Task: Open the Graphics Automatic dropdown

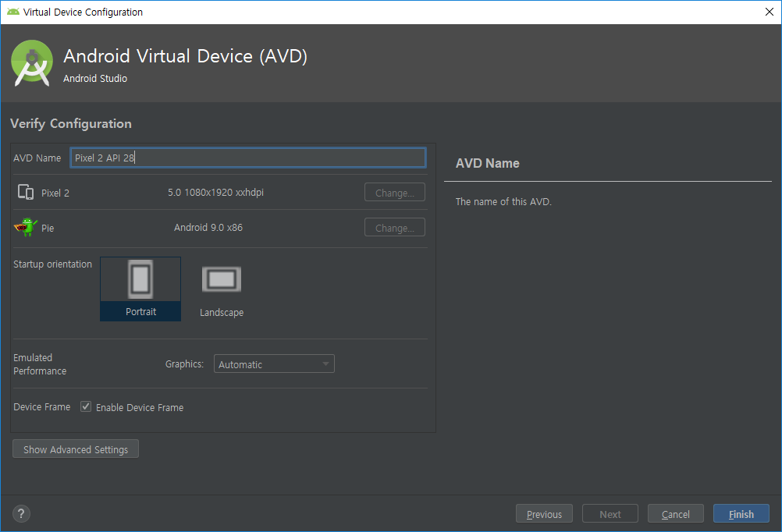Action: [x=274, y=364]
